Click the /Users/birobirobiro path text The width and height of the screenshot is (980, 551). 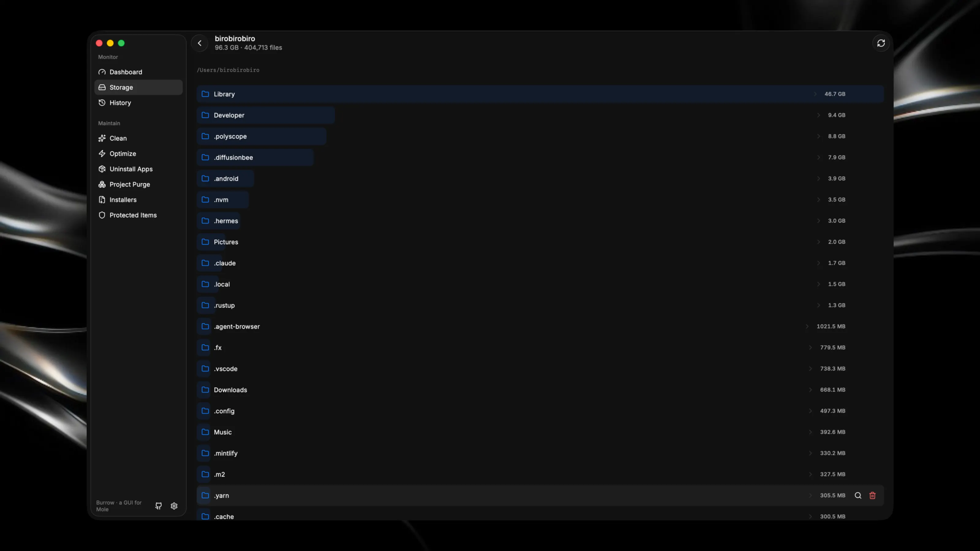228,70
